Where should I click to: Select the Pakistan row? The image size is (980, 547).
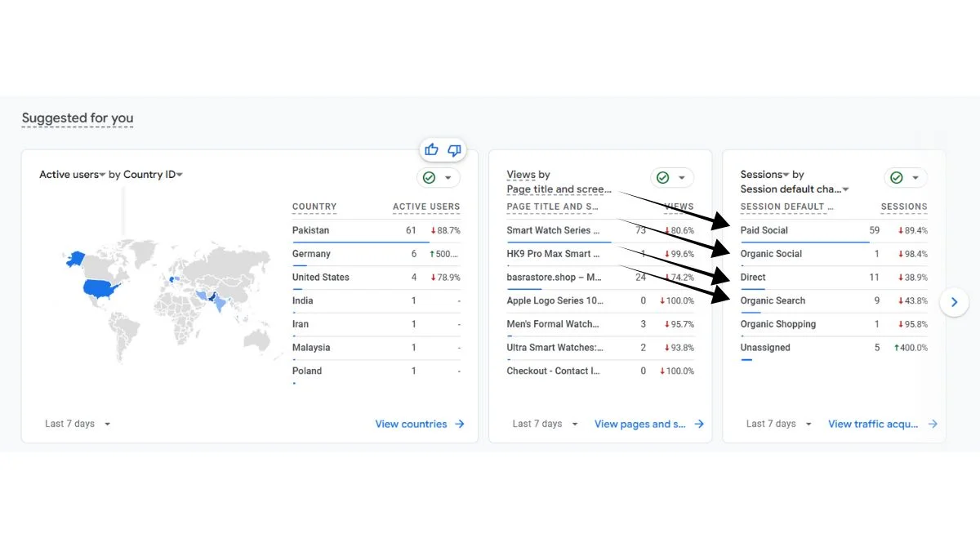pos(376,230)
